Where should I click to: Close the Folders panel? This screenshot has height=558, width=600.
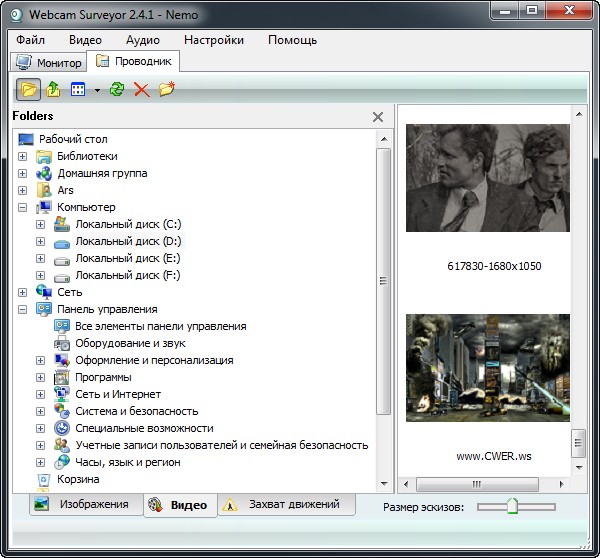coord(378,117)
